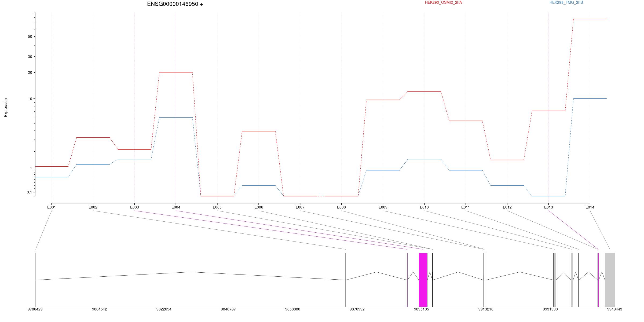Click exon label E010

tap(424, 207)
